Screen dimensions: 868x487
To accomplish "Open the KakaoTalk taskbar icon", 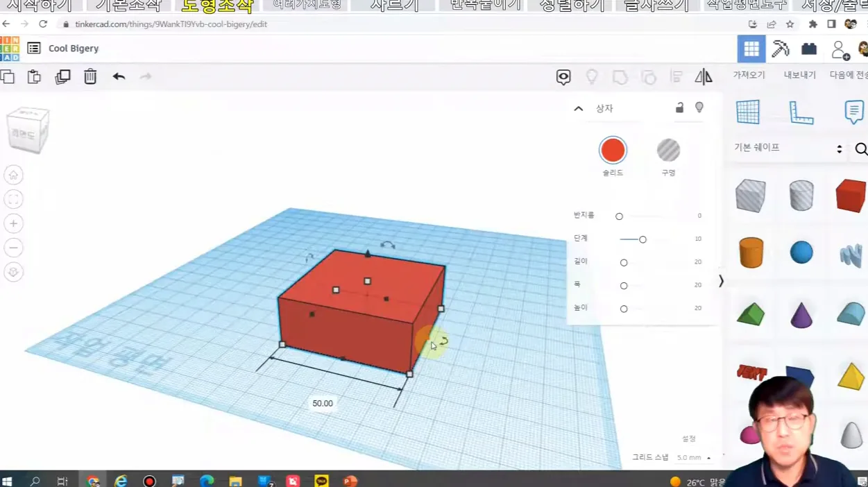I will point(321,481).
